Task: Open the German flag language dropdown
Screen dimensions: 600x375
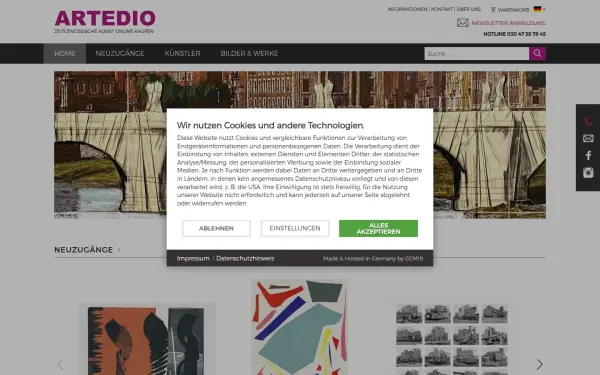Action: pos(539,9)
